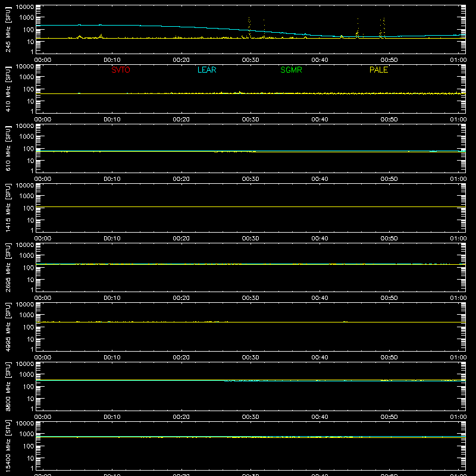Screen dimensions: 476x476
Task: Click 01:00 time label below 410 MHz plot
Action: 458,120
